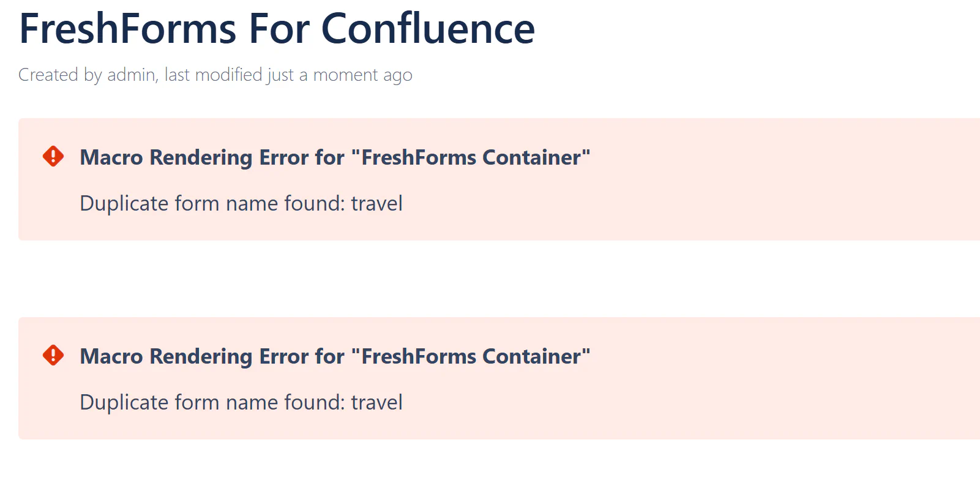The width and height of the screenshot is (980, 483).
Task: Click the word "Confluence" in the page title
Action: tap(428, 29)
